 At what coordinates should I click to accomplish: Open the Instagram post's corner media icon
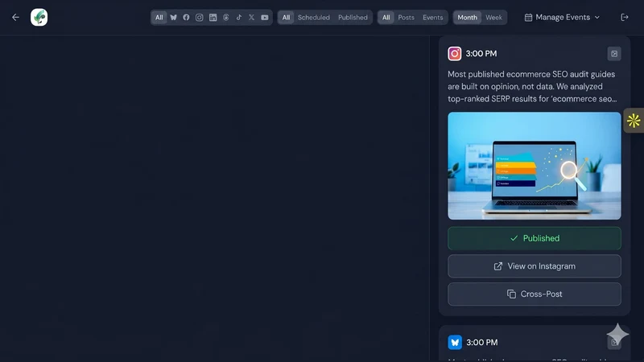(614, 54)
